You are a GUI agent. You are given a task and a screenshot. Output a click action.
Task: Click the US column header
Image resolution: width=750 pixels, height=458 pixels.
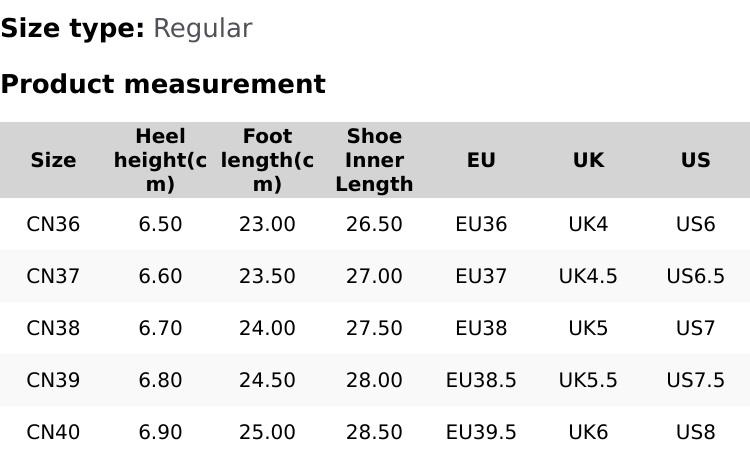pyautogui.click(x=695, y=160)
